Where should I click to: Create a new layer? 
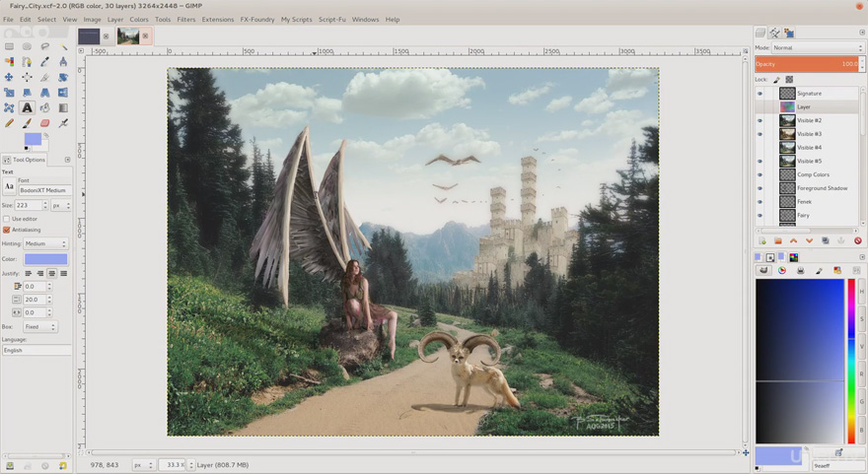[x=762, y=240]
